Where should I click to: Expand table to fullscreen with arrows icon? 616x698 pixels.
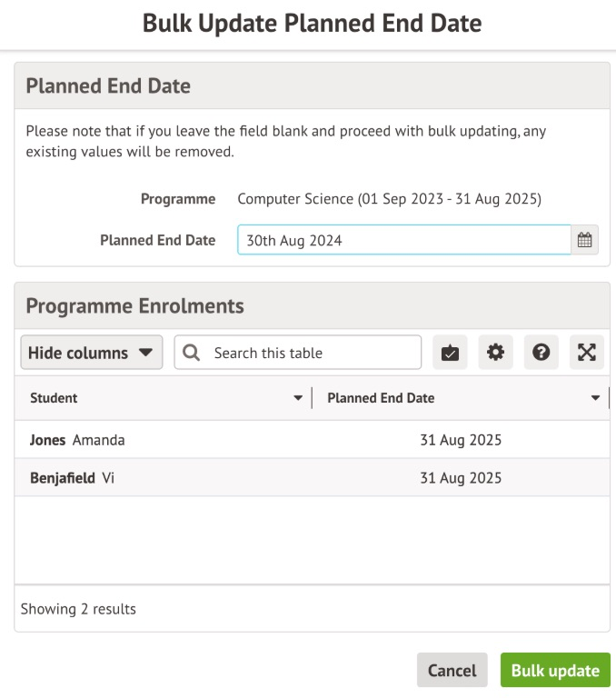587,353
